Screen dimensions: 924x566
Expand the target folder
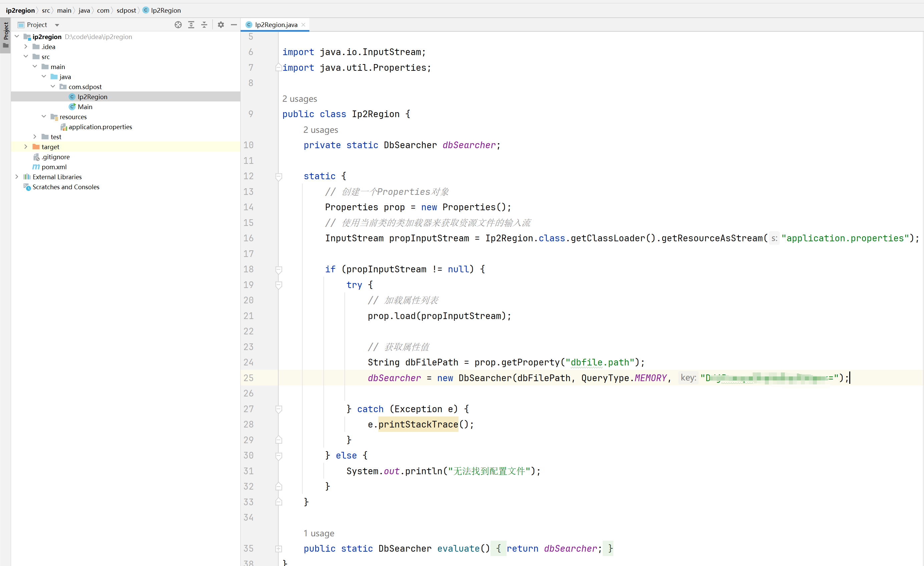(x=25, y=147)
